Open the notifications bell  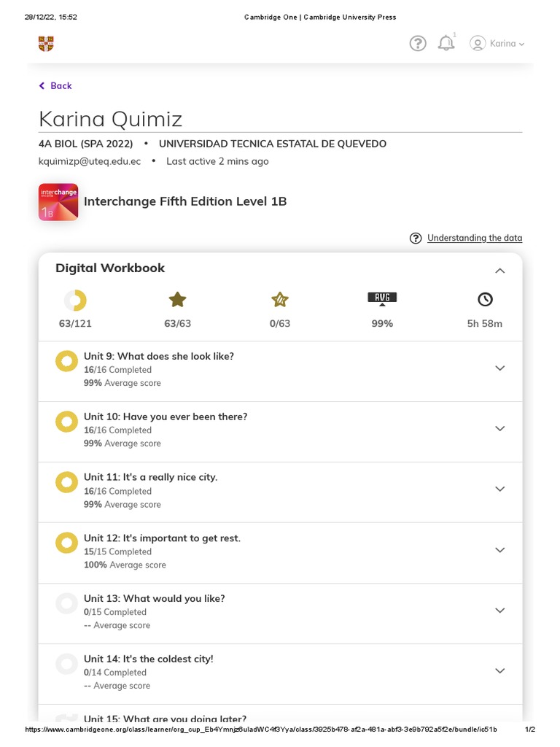(x=446, y=44)
